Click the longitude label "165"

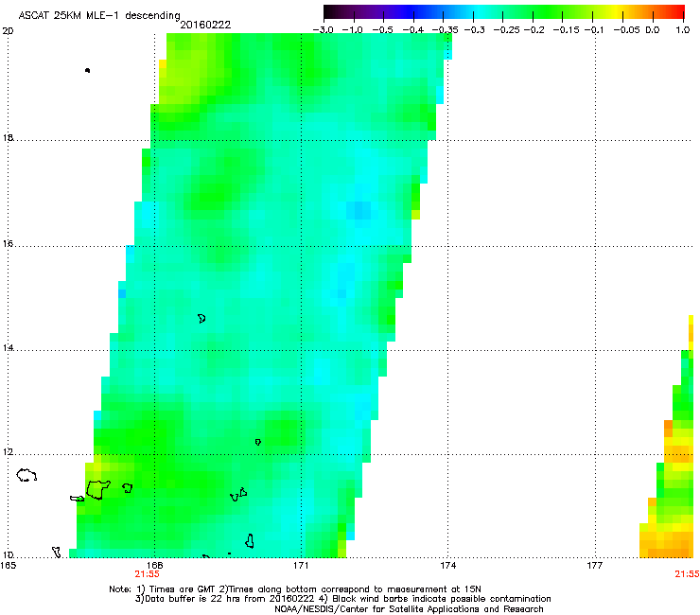tap(8, 566)
